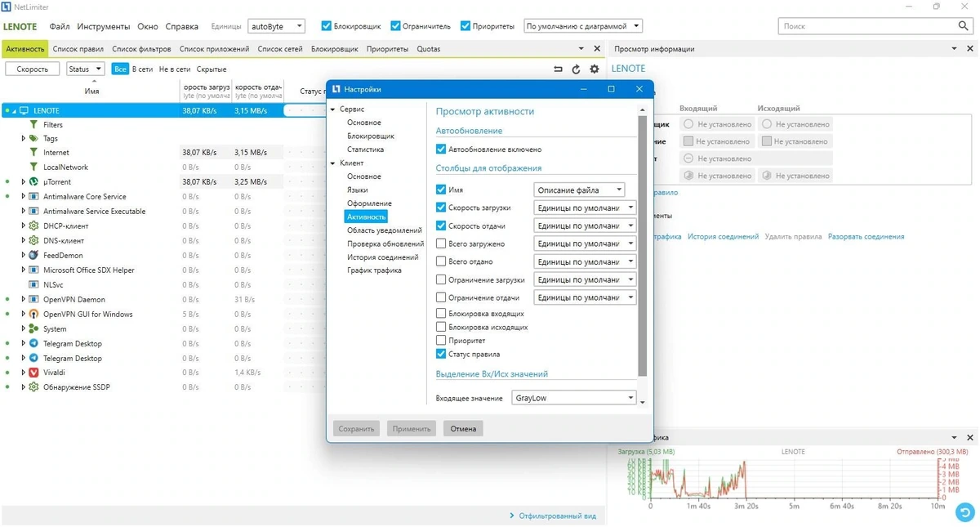Uncheck Автообновление включено
This screenshot has width=980, height=527.
click(x=441, y=150)
